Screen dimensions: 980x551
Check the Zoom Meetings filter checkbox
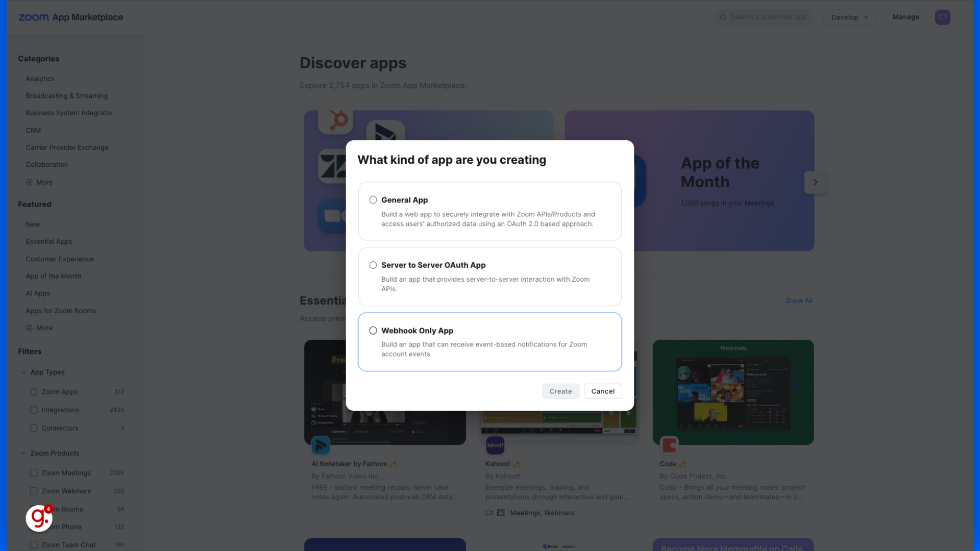(34, 473)
